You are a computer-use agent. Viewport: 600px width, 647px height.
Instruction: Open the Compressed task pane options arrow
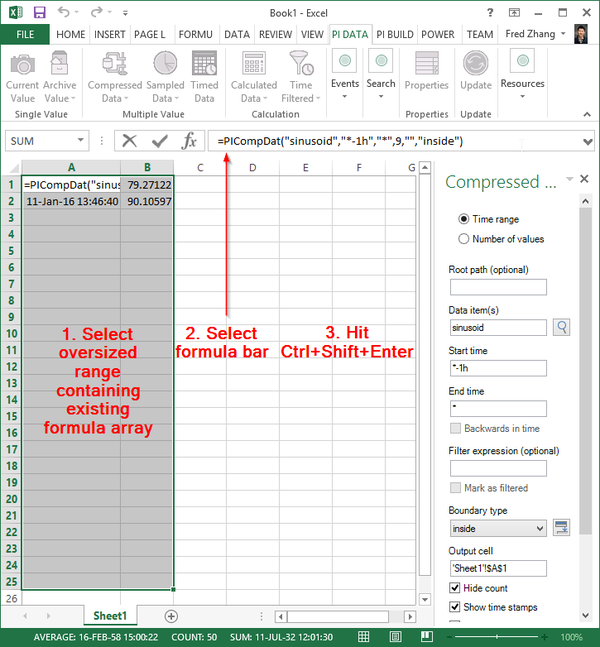click(569, 179)
